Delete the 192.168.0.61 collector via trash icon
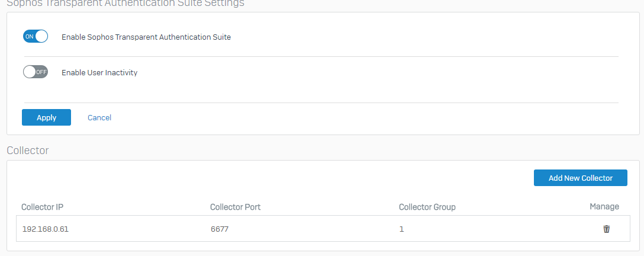The width and height of the screenshot is (644, 256). pyautogui.click(x=606, y=229)
